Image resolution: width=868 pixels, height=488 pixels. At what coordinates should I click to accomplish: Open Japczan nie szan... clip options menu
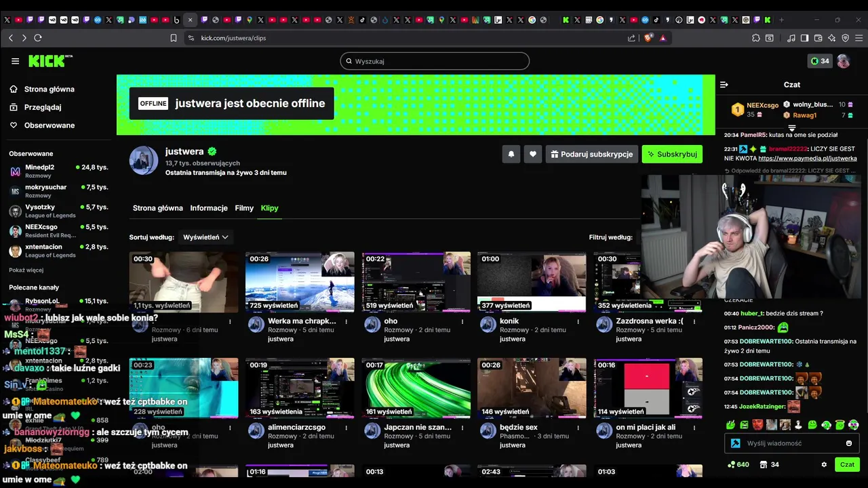462,428
